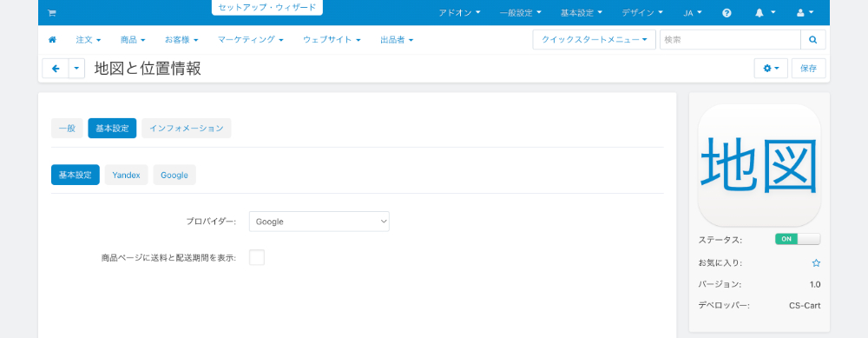Viewport: 868px width, 338px height.
Task: Click the バージョン: label
Action: (720, 284)
